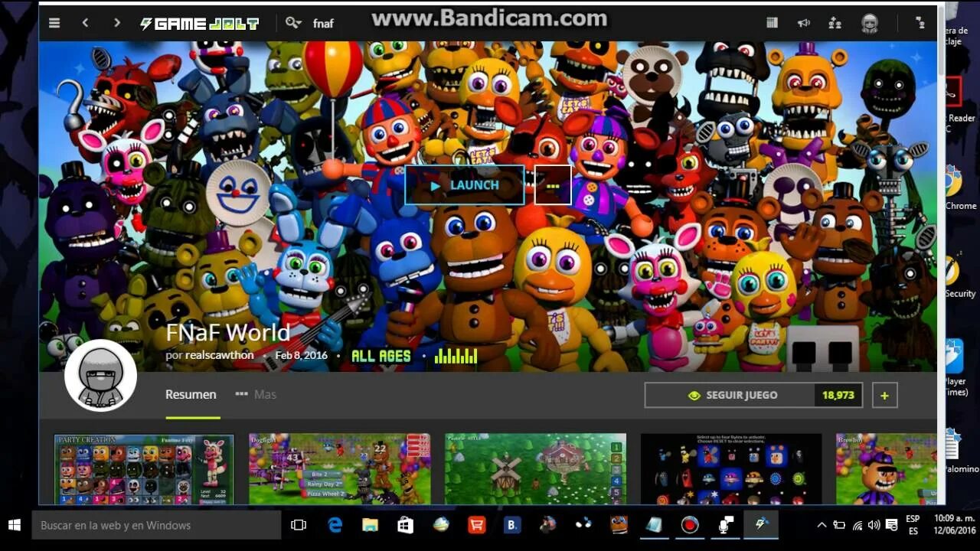
Task: Click the FNaF World game title
Action: 228,332
